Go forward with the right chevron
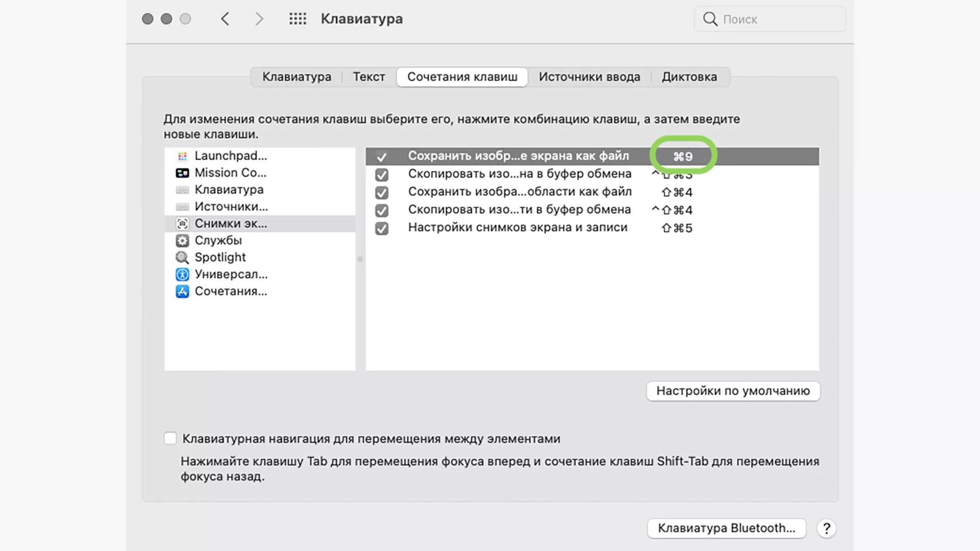Viewport: 980px width, 551px height. (259, 19)
